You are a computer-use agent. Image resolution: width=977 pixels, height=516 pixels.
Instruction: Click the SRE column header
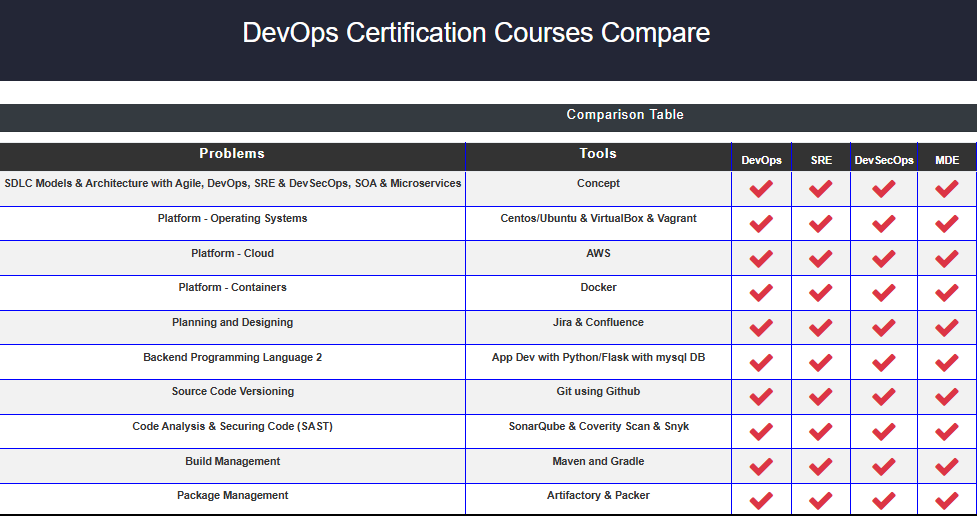821,160
